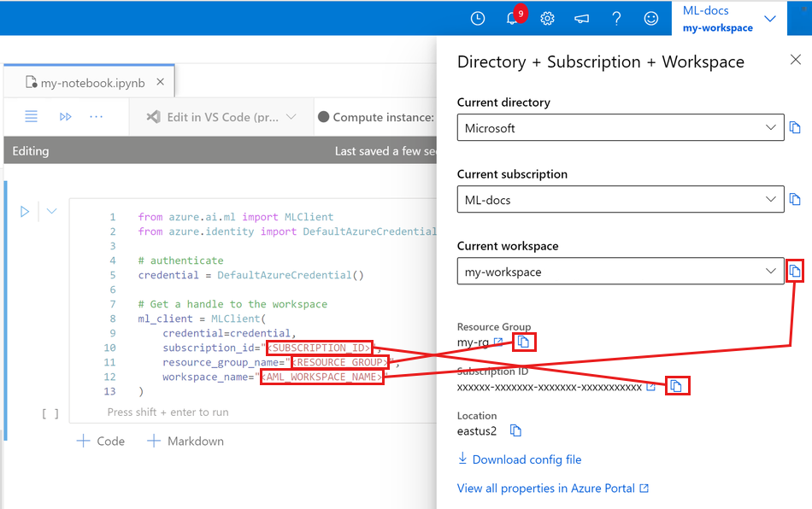Screen dimensions: 812x509
Task: Copy the current workspace name
Action: point(795,271)
